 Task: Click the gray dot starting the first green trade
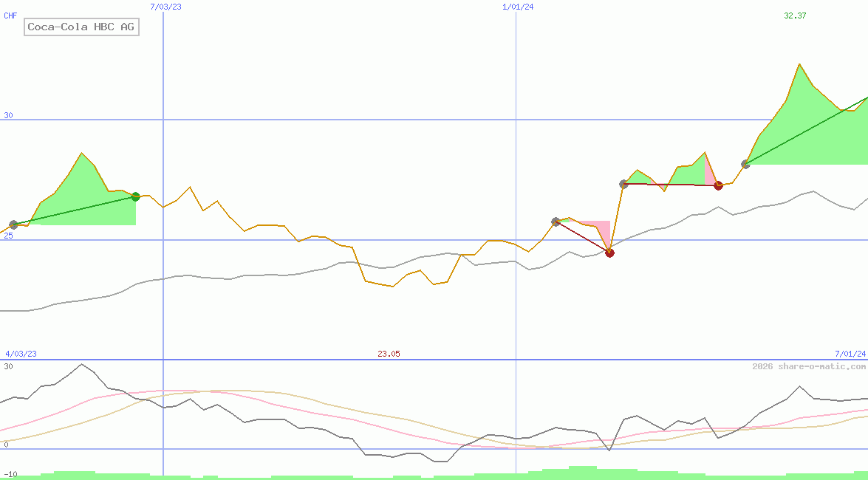(13, 224)
